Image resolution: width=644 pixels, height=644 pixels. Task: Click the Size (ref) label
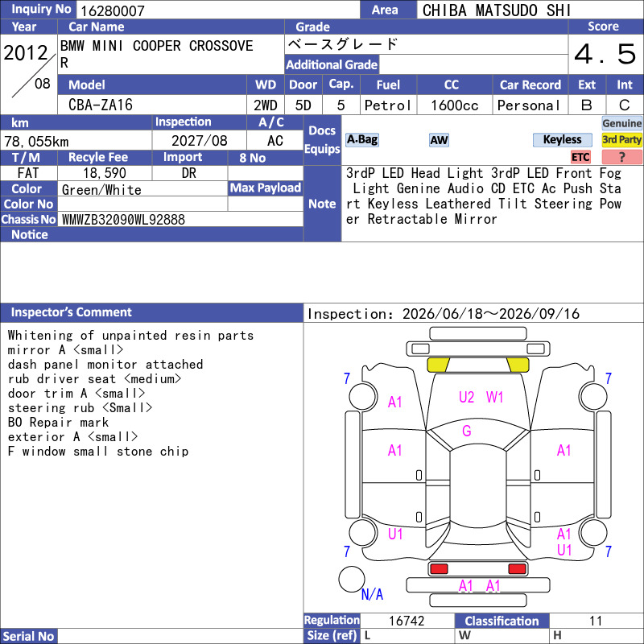click(332, 635)
